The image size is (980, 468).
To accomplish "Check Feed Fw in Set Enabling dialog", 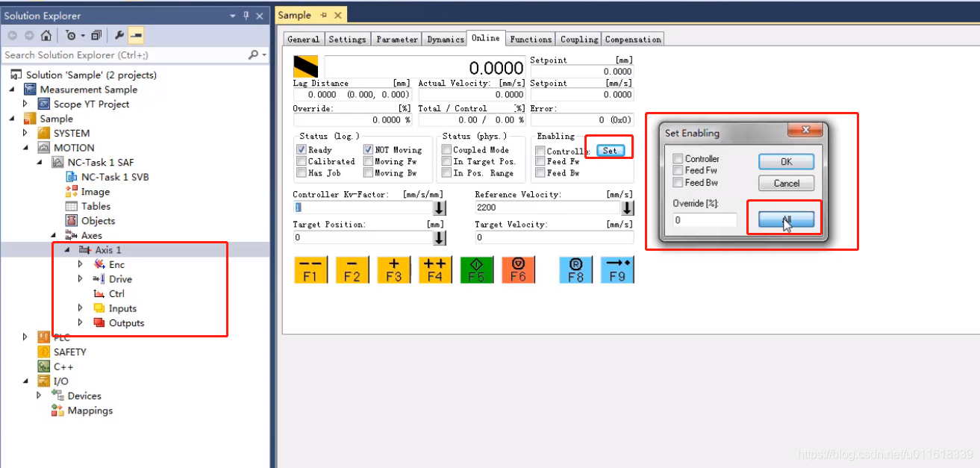I will tap(678, 170).
